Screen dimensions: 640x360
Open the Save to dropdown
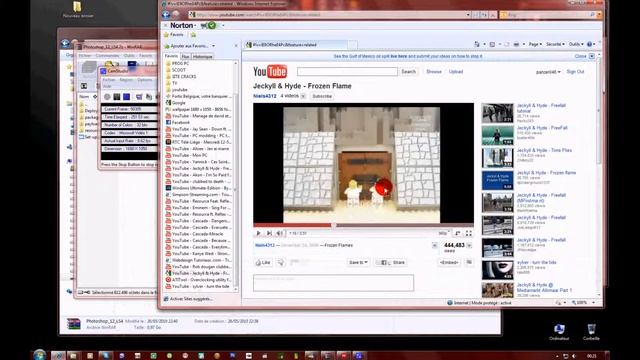click(358, 262)
